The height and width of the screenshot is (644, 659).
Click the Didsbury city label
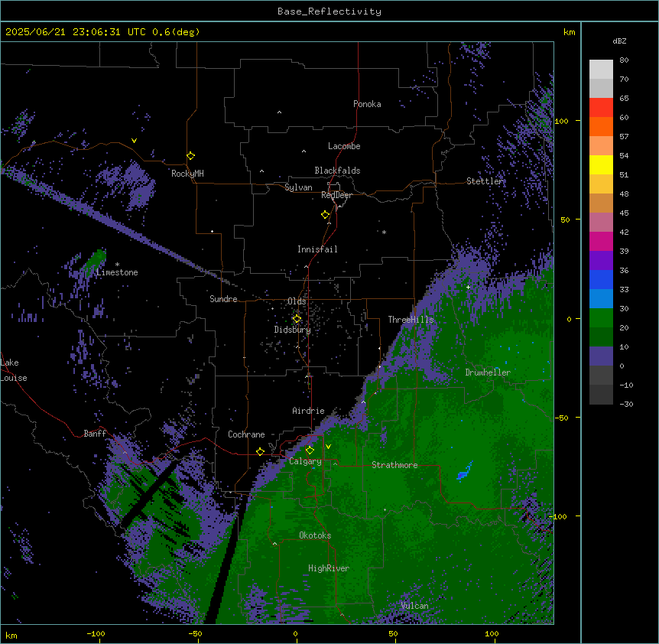pos(293,330)
